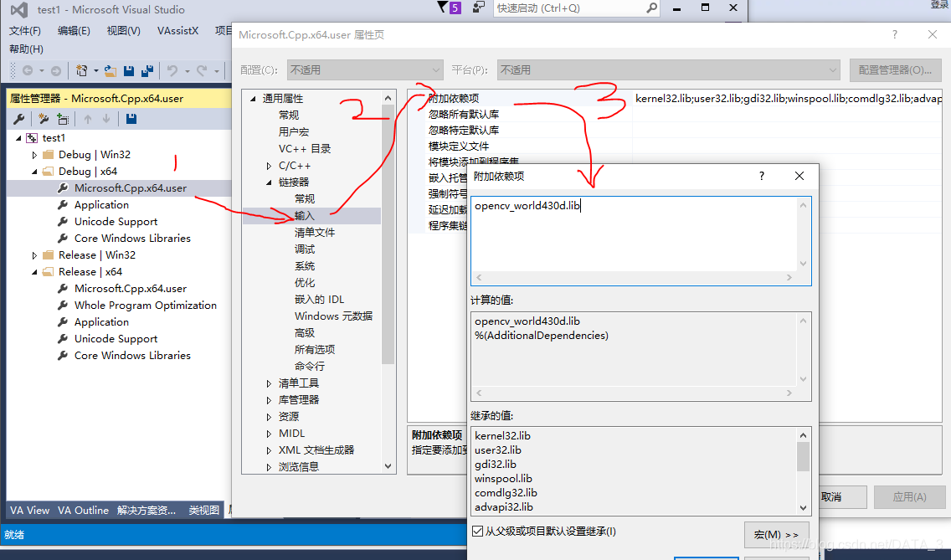Image resolution: width=951 pixels, height=560 pixels.
Task: Collapse the Release | x64 node
Action: click(x=34, y=272)
